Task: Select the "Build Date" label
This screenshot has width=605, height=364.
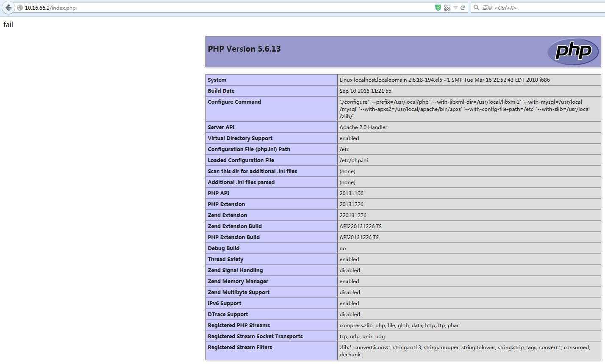Action: (x=221, y=91)
